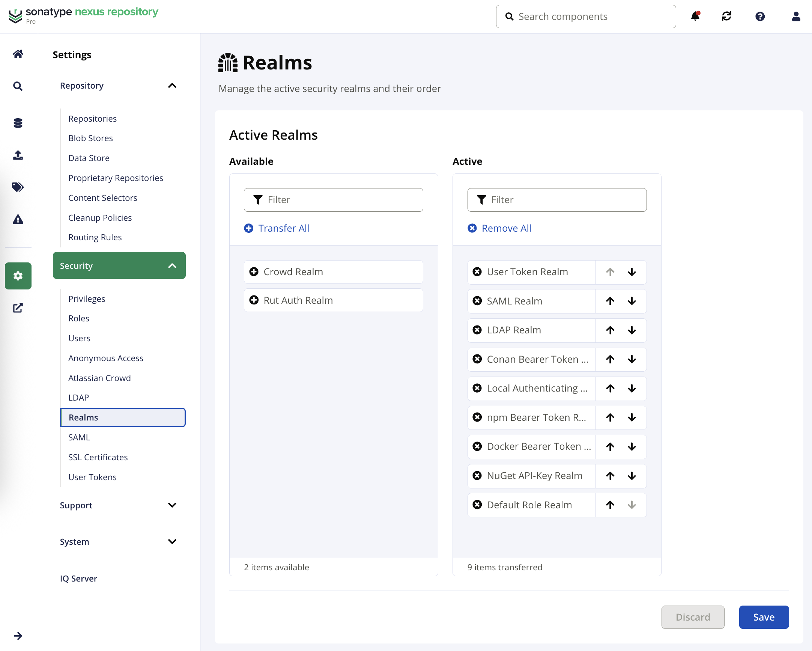Open the notifications bell
The image size is (812, 651).
click(x=695, y=16)
